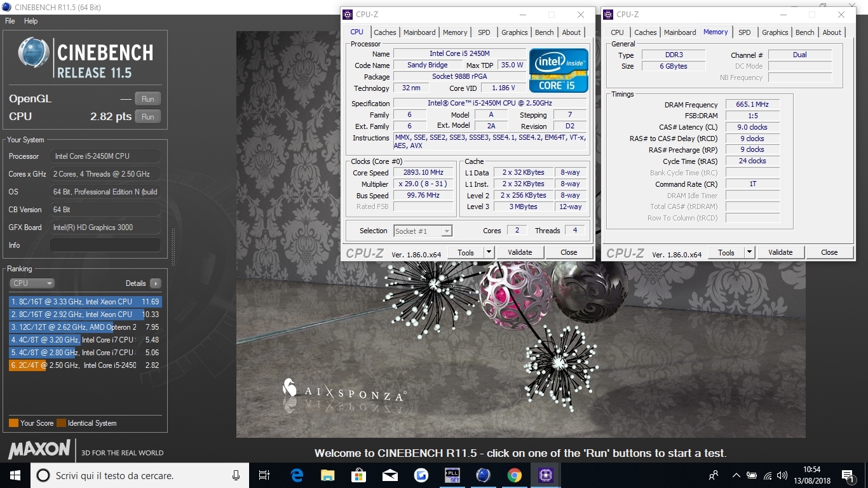Switch to Mainboard tab in left CPU-Z
The image size is (868, 488).
click(x=419, y=32)
